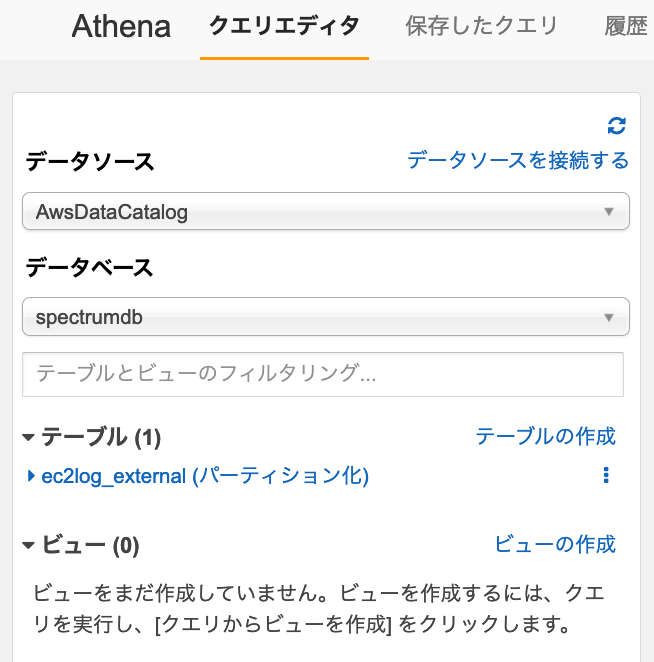
Task: Click the arrow icon on AwsDataCatalog selector
Action: click(608, 212)
